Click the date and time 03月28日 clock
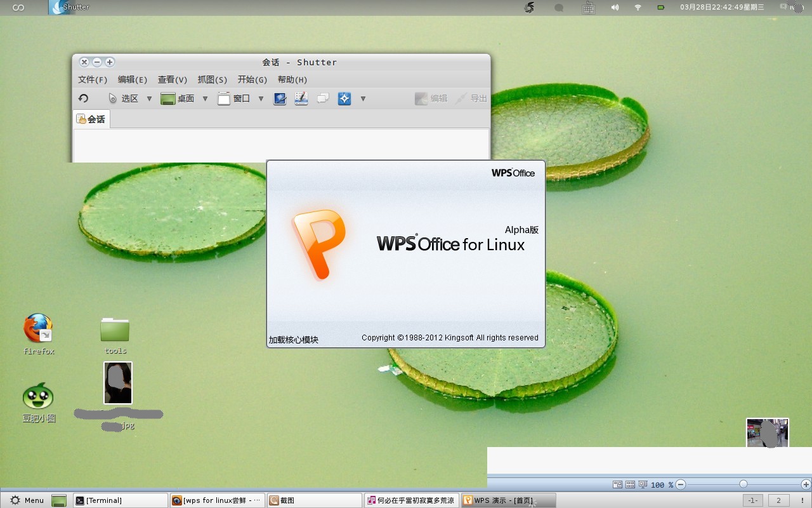The width and height of the screenshot is (812, 508). point(722,8)
